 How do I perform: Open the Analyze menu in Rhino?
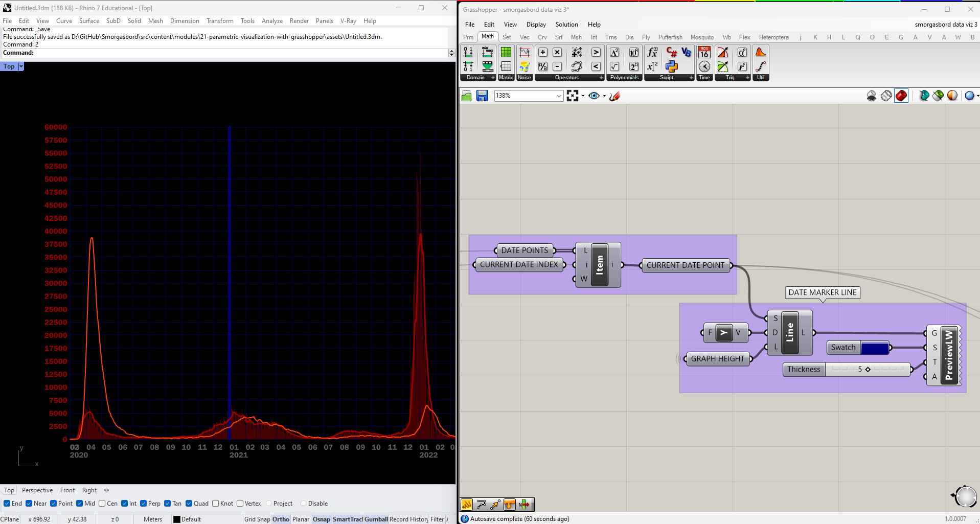pyautogui.click(x=272, y=21)
